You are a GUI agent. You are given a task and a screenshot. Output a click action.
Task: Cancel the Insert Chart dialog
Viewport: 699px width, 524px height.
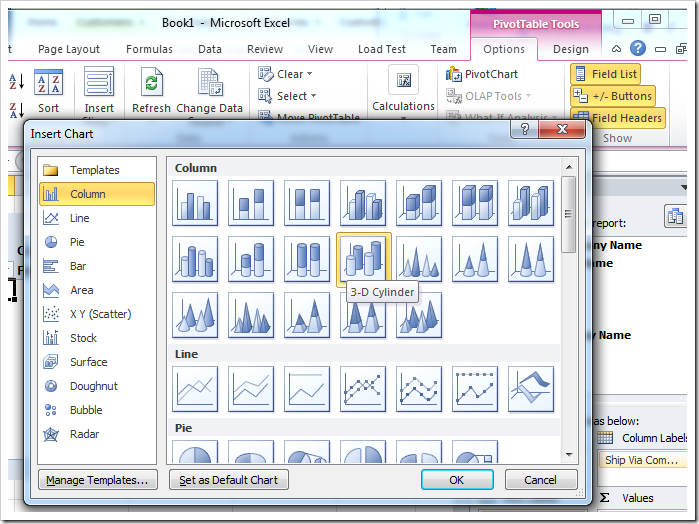(540, 480)
